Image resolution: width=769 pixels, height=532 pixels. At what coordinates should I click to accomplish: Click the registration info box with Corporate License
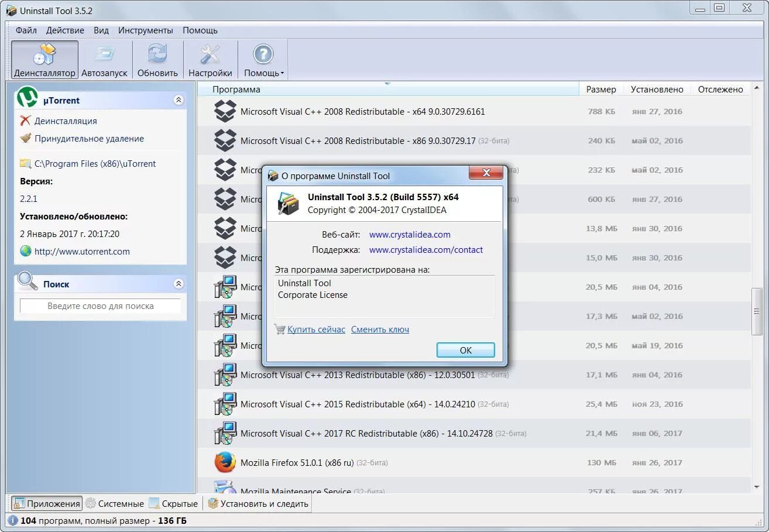click(384, 296)
